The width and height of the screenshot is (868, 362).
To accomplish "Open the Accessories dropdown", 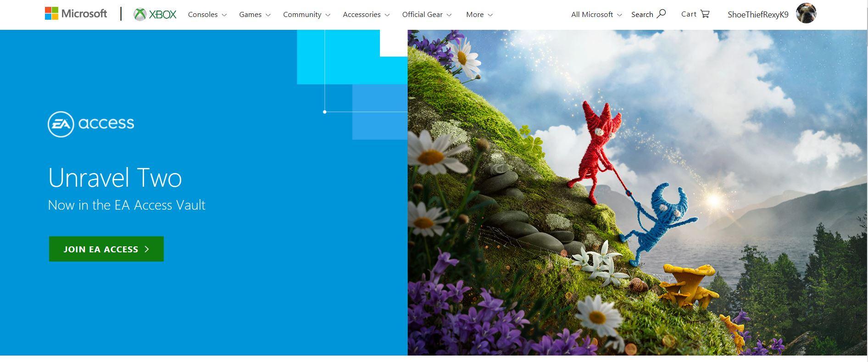I will tap(367, 15).
